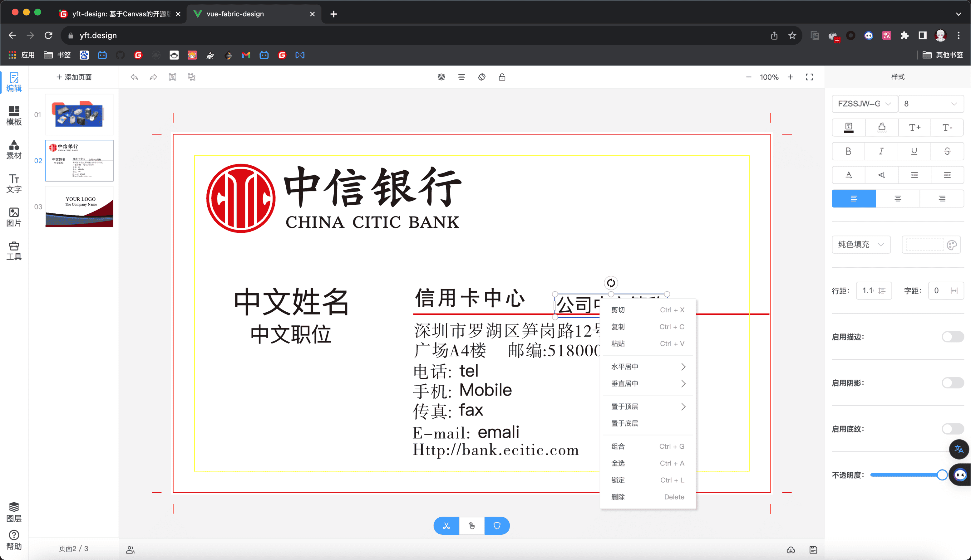Viewport: 971px width, 560px height.
Task: Apply italic text style
Action: [881, 151]
